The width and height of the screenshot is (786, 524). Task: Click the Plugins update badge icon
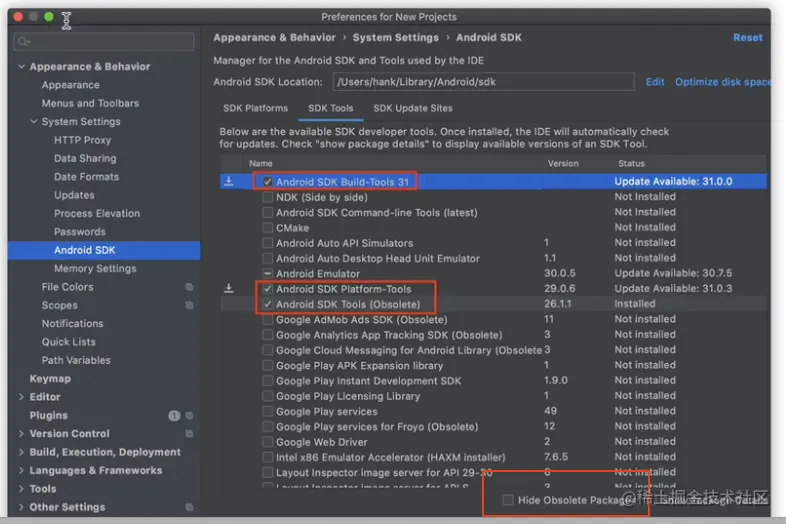pyautogui.click(x=174, y=416)
